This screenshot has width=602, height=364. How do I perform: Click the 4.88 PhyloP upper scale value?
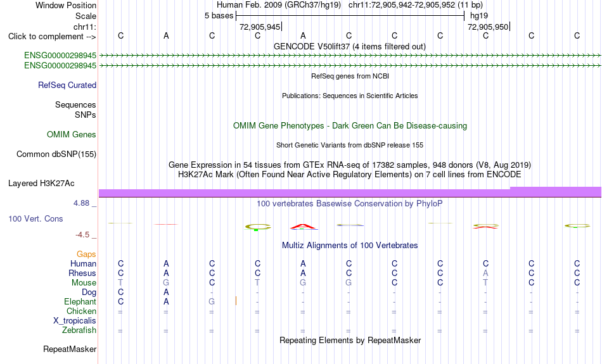pos(81,203)
